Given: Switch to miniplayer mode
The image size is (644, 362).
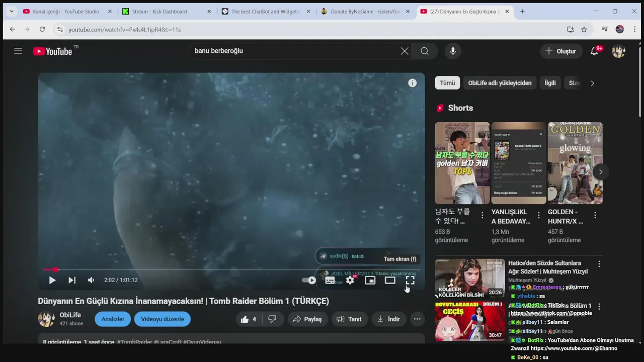Looking at the screenshot, I should [370, 280].
